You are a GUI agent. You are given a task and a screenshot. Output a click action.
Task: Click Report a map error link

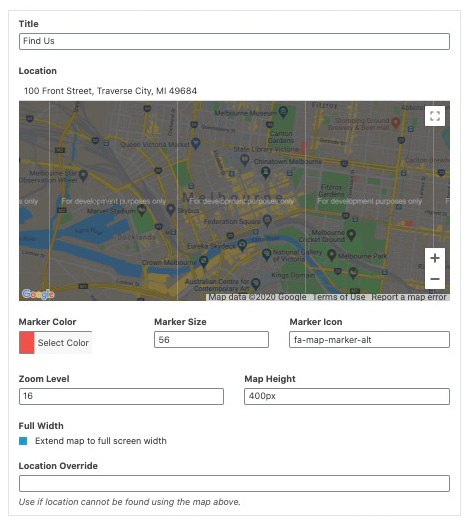click(409, 297)
